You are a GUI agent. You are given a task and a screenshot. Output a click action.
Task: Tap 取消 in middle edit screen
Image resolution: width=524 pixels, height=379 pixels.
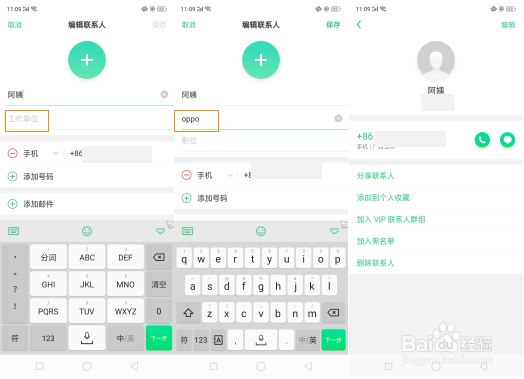[x=188, y=25]
